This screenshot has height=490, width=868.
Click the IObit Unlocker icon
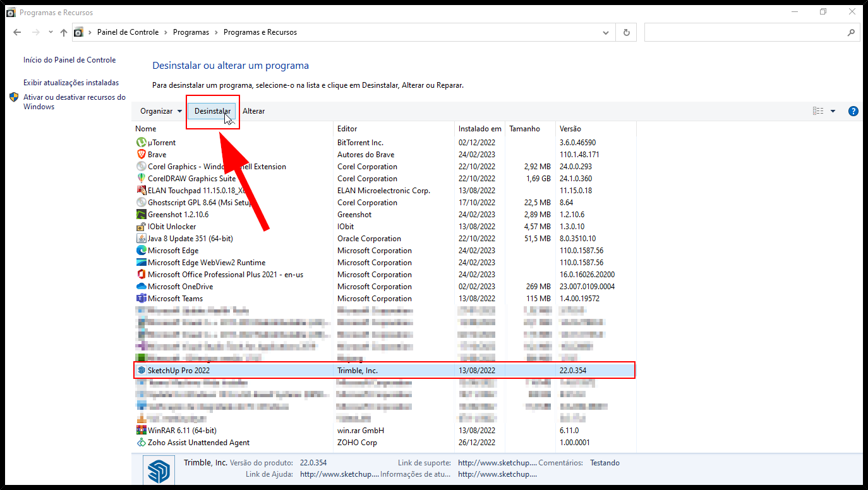(142, 227)
